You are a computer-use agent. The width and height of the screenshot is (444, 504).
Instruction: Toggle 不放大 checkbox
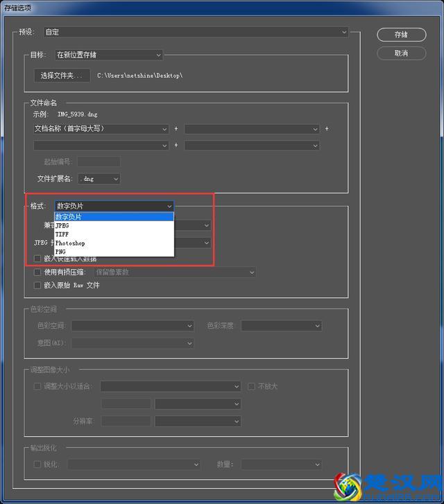point(251,386)
